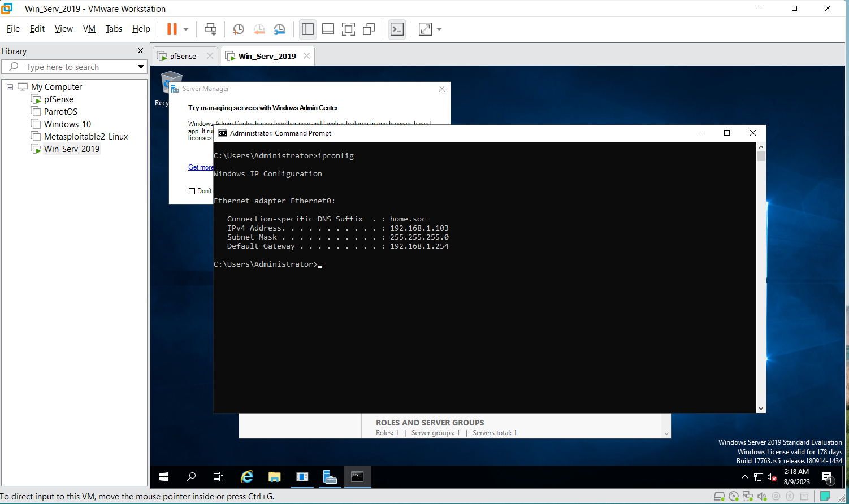Viewport: 849px width, 504px height.
Task: Open the library search dropdown arrow
Action: pyautogui.click(x=141, y=67)
